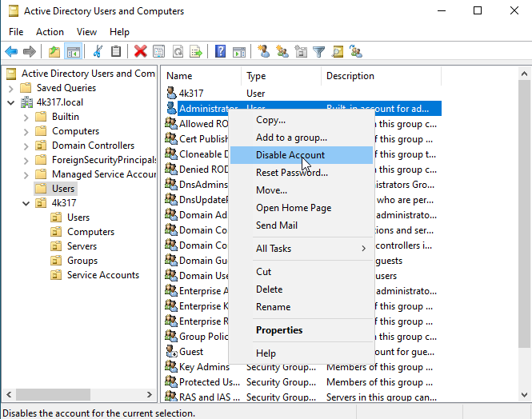Viewport: 532px width, 419px height.
Task: Choose Disable Account from context menu
Action: point(290,155)
